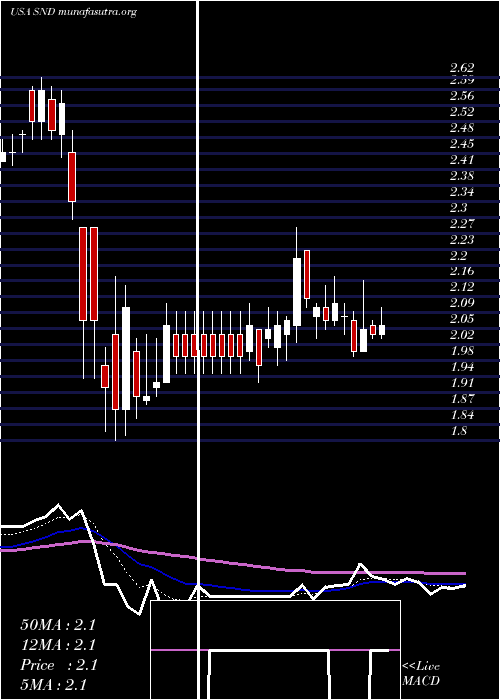Viewport: 500px width, 700px height.
Task: Click the 2.3 price axis label
Action: pyautogui.click(x=458, y=208)
